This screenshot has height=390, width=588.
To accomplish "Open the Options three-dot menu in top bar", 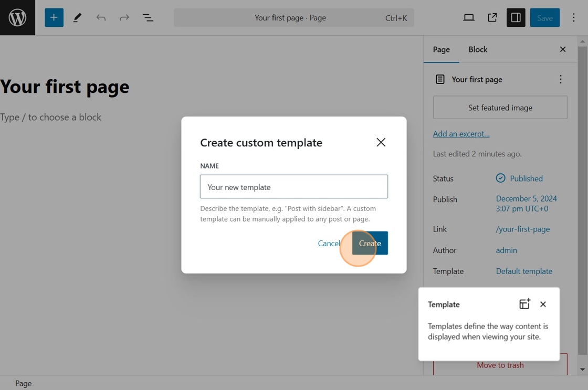I will (573, 18).
